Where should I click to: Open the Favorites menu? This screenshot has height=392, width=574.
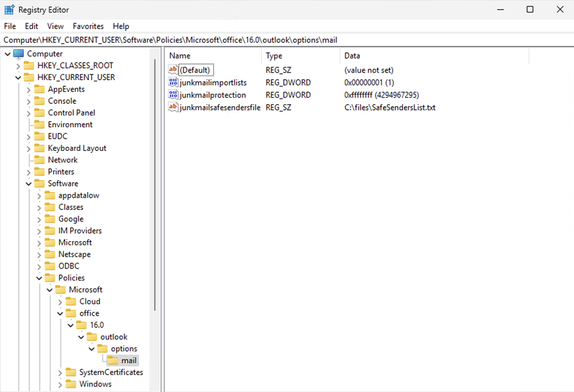click(x=88, y=26)
